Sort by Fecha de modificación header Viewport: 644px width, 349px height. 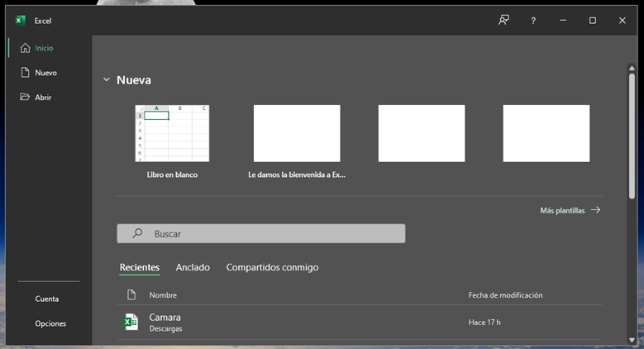[x=505, y=295]
